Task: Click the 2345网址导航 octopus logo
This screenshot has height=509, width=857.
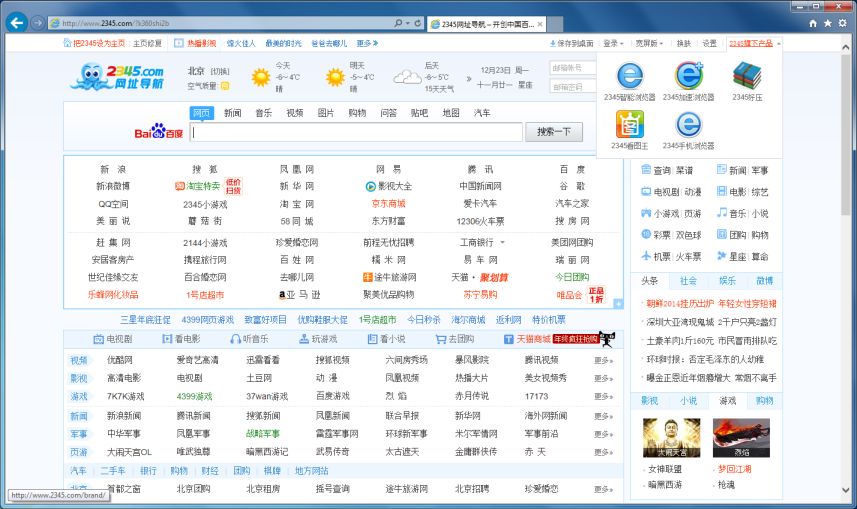Action: (118, 77)
